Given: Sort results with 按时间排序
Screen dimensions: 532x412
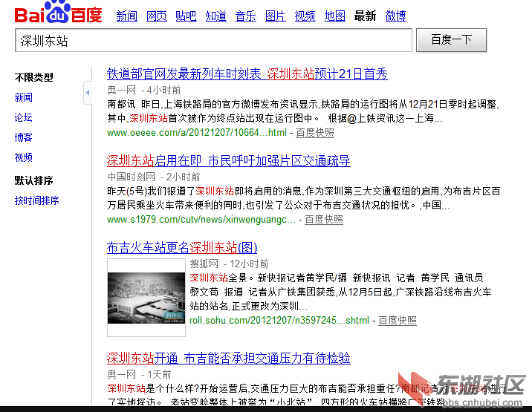Looking at the screenshot, I should coord(36,200).
